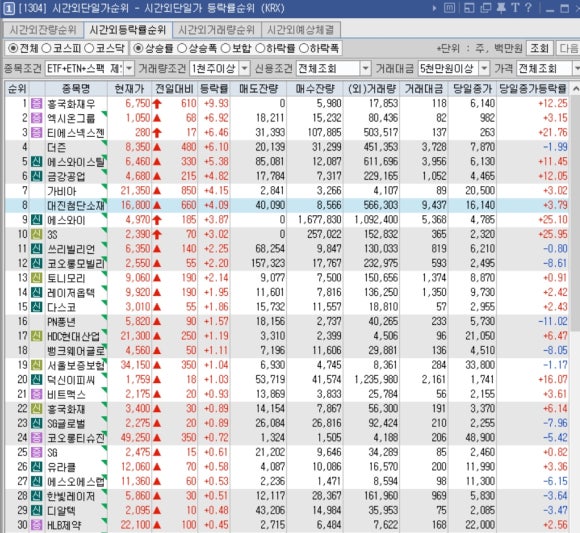Click stock name 가비아 in row 7
Viewport: 580px width, 533px height.
pyautogui.click(x=61, y=191)
